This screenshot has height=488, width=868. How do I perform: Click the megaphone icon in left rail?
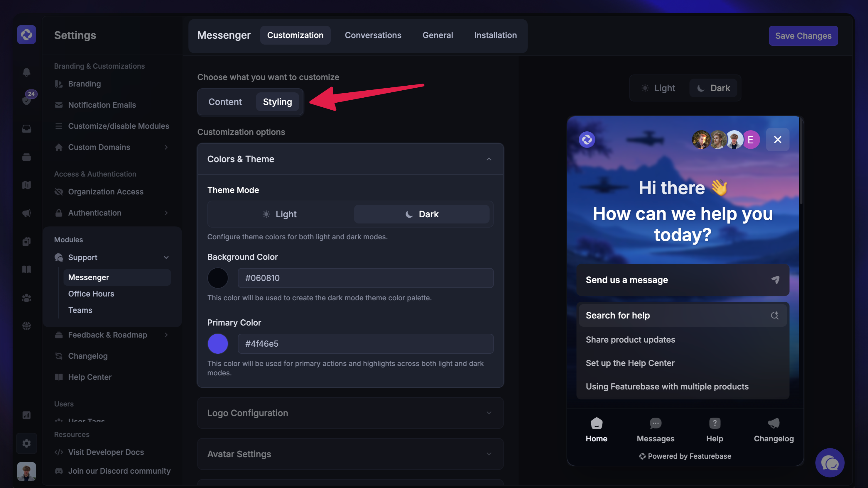(x=26, y=213)
